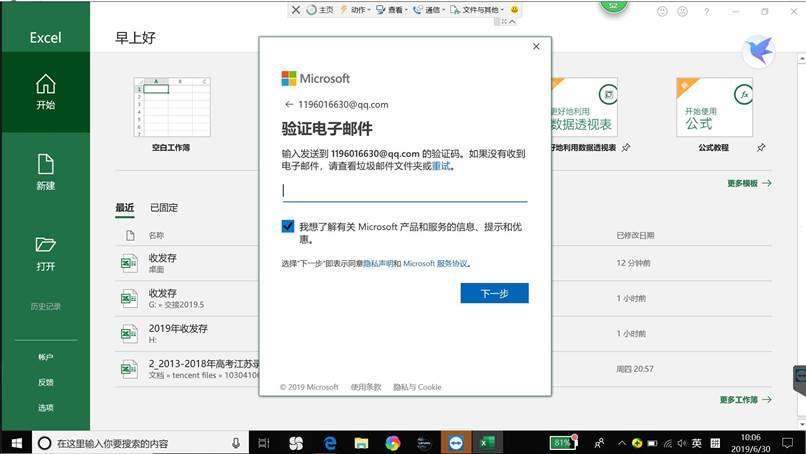Click the 已修改日期 column header

[x=635, y=235]
